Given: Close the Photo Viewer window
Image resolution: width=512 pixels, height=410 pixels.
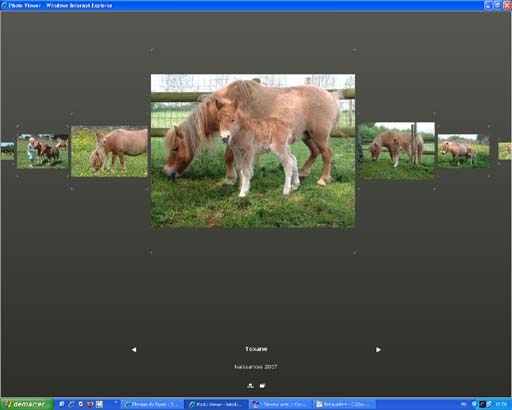Looking at the screenshot, I should (x=507, y=5).
